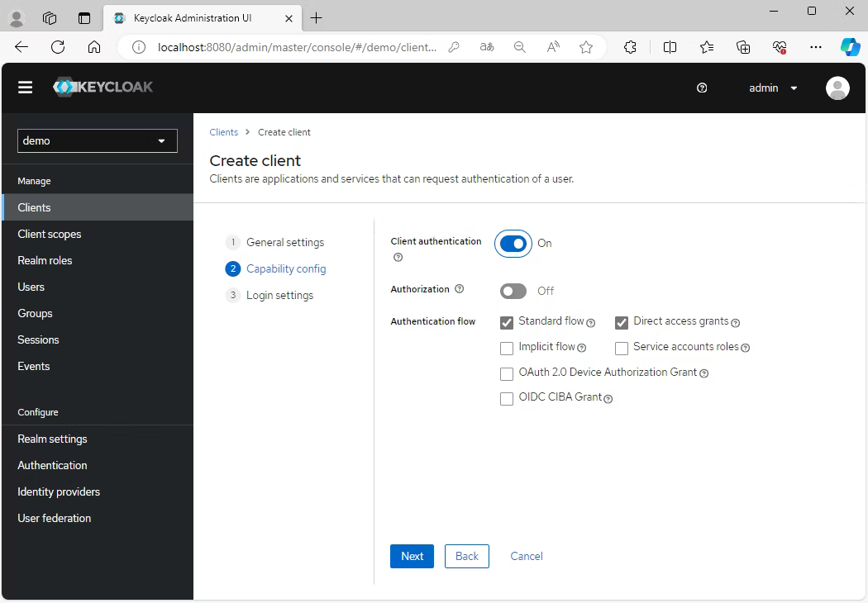The width and height of the screenshot is (868, 603).
Task: Check the Implicit flow checkbox
Action: pyautogui.click(x=507, y=349)
